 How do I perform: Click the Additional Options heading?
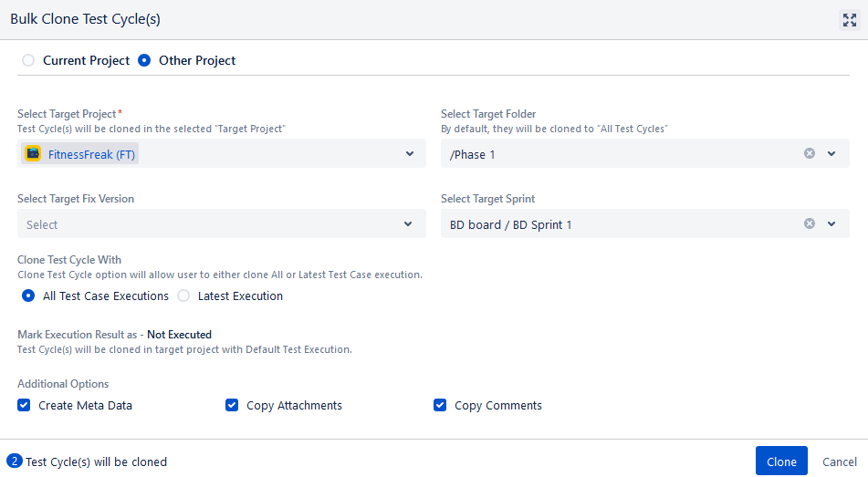coord(63,383)
